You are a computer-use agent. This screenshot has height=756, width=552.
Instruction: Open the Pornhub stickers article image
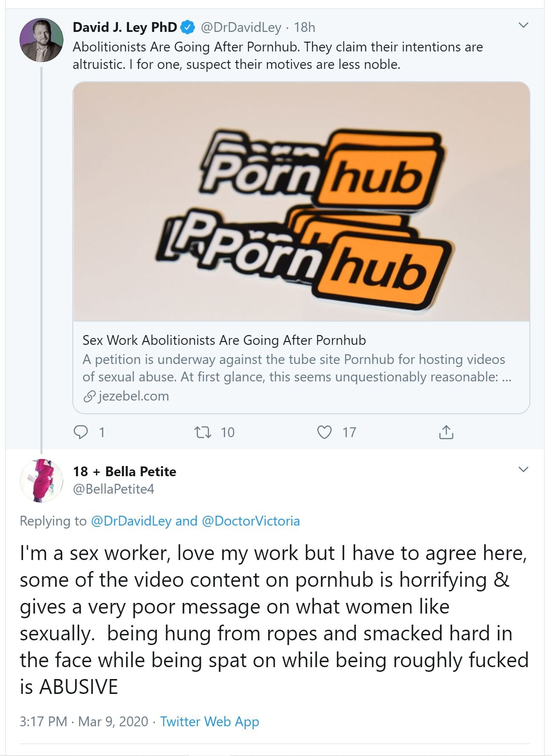click(x=301, y=202)
